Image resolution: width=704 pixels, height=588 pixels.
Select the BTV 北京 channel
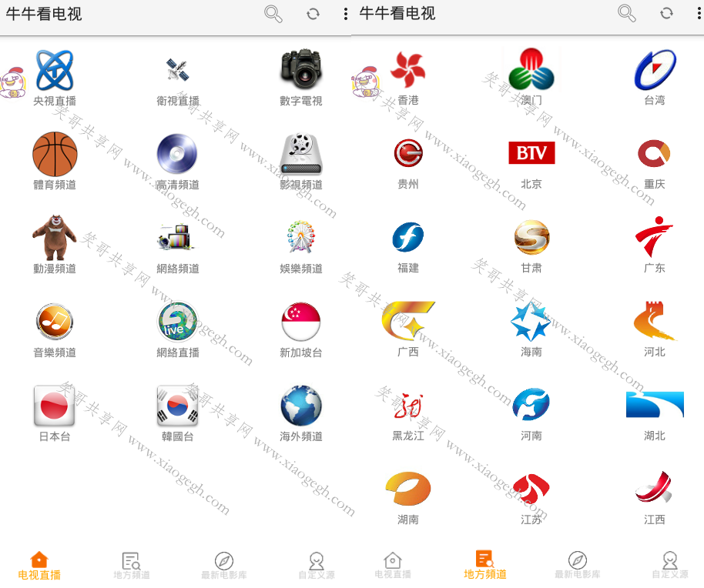click(531, 153)
